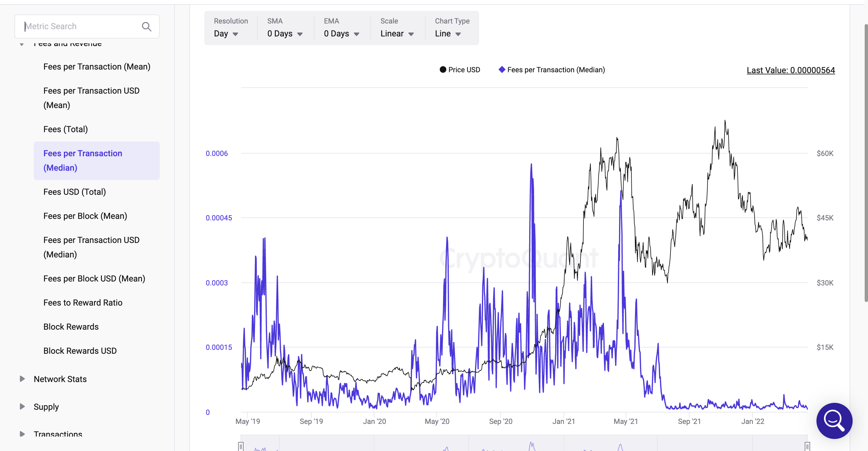Open the Chart Type Line dropdown
The width and height of the screenshot is (868, 451).
(448, 34)
